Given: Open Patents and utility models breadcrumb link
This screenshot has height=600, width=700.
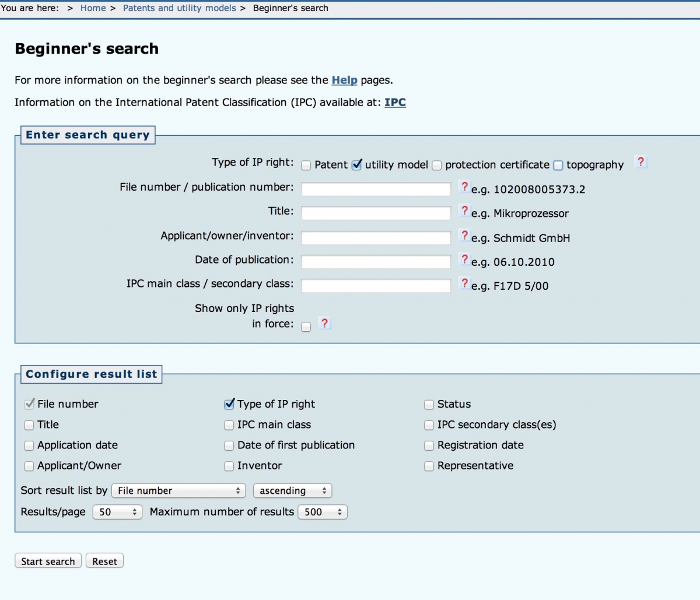Looking at the screenshot, I should click(x=179, y=8).
